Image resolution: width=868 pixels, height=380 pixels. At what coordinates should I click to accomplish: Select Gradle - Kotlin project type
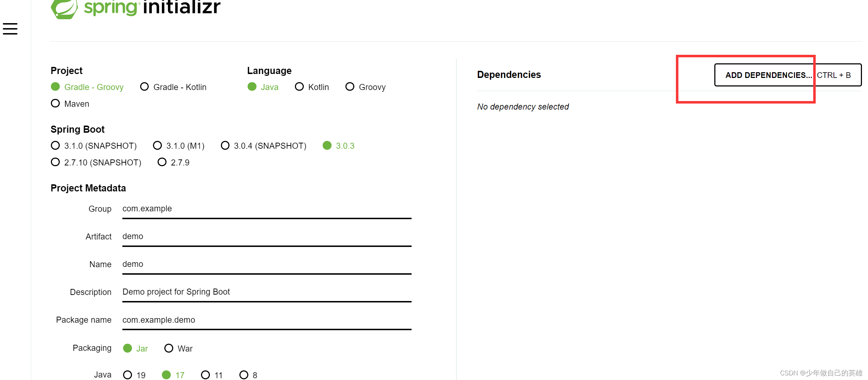point(173,87)
